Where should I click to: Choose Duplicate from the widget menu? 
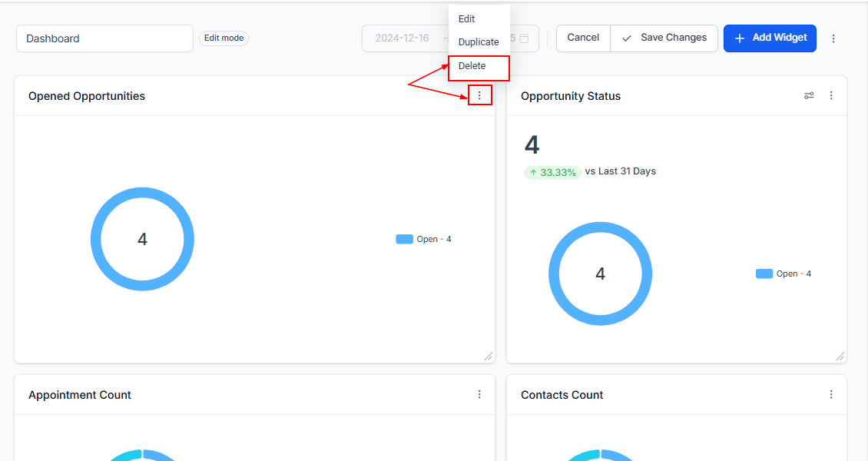coord(479,42)
